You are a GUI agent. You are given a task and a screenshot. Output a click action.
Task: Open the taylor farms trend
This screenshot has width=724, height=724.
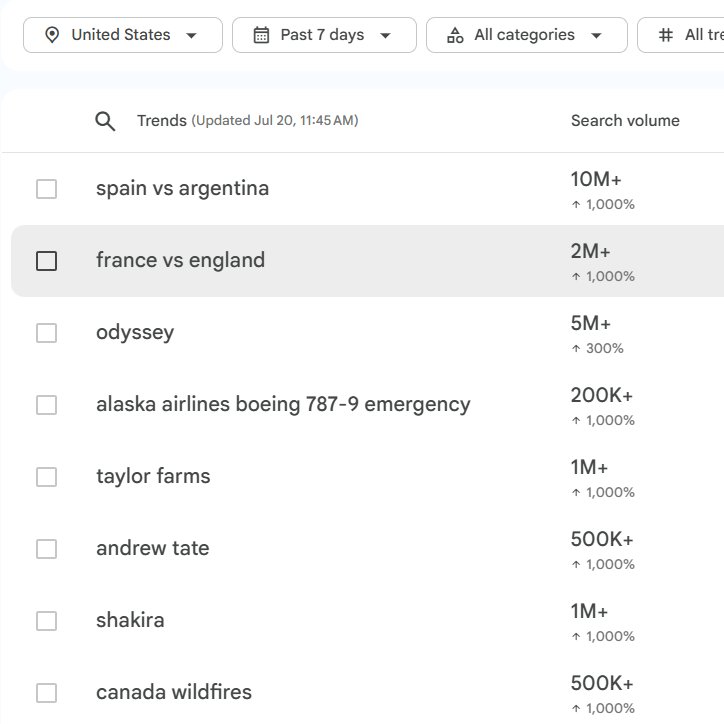click(153, 477)
